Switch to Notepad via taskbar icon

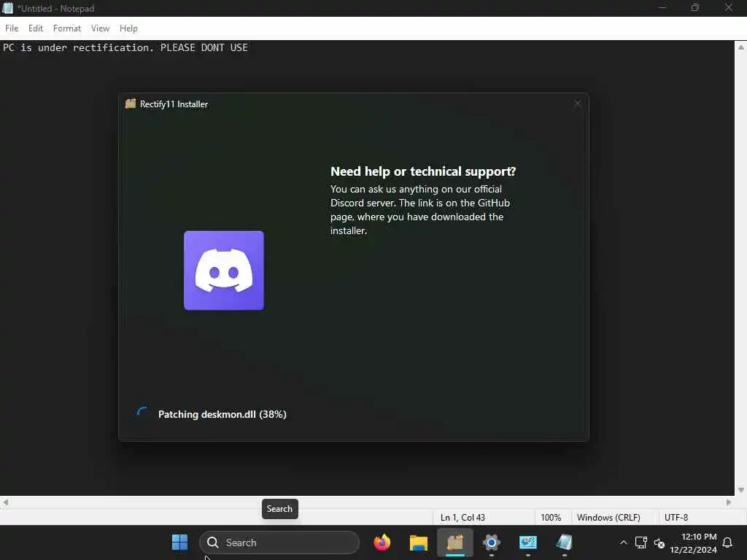pyautogui.click(x=564, y=542)
